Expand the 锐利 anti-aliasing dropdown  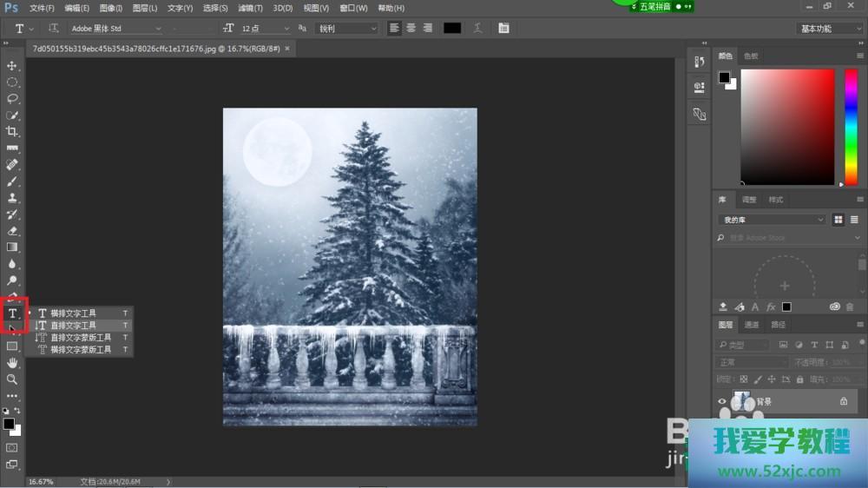(347, 29)
